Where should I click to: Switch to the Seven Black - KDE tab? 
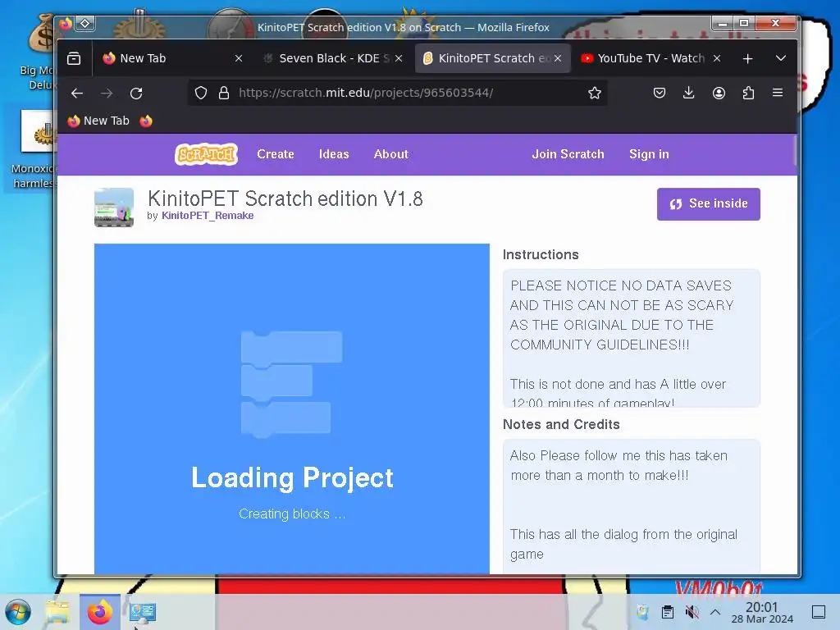332,58
